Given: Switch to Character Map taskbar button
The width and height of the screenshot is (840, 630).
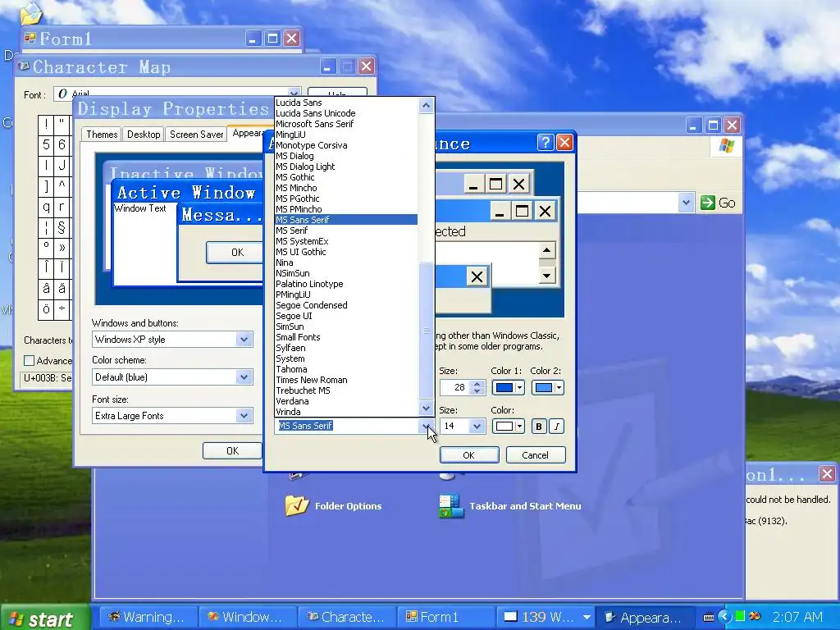Looking at the screenshot, I should (347, 617).
